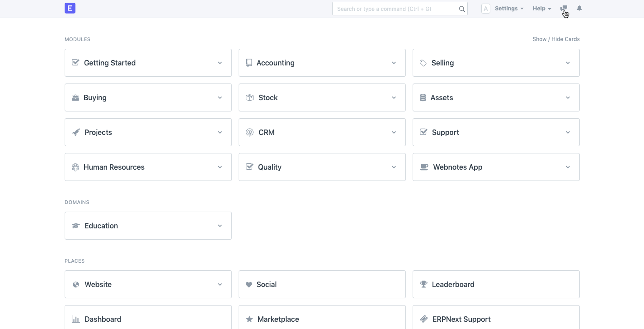This screenshot has width=644, height=329.
Task: Expand the Accounting module dropdown
Action: click(394, 63)
